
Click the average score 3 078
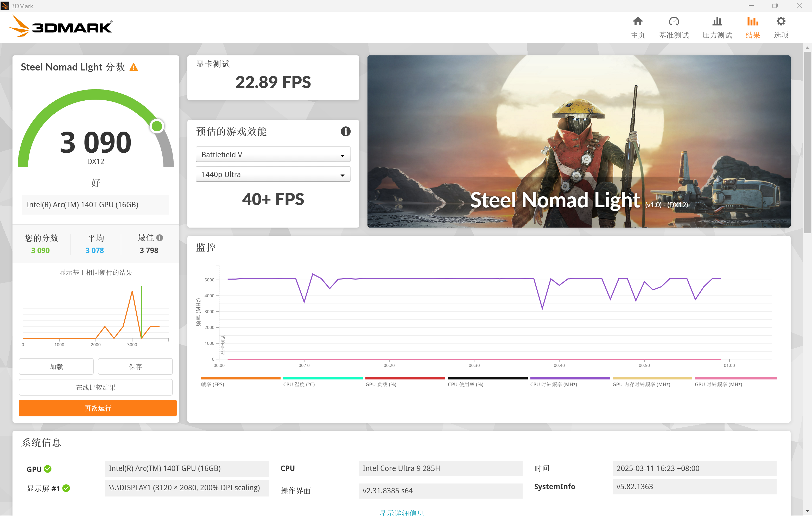tap(94, 250)
